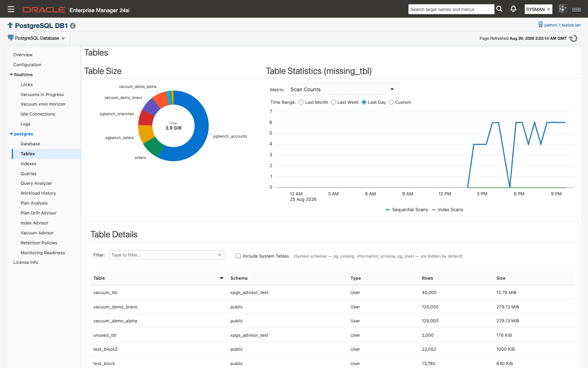This screenshot has height=368, width=588.
Task: Open the more options ellipsis icon
Action: coord(577,10)
